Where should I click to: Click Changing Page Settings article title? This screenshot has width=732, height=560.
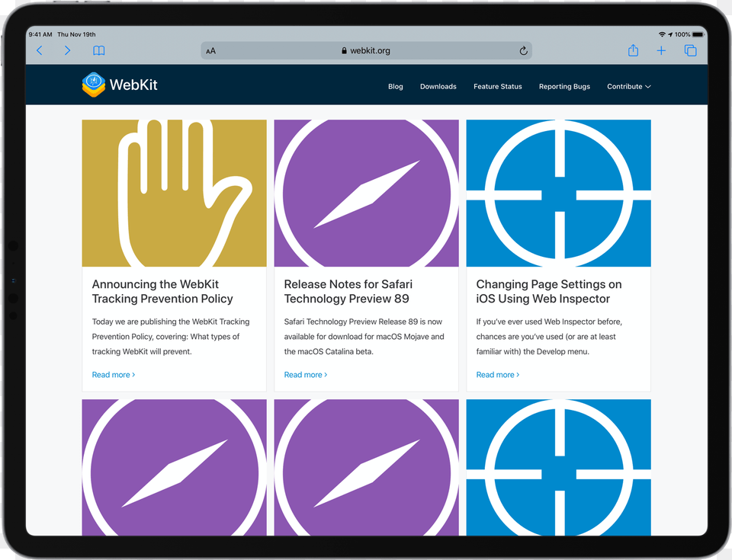pyautogui.click(x=548, y=292)
